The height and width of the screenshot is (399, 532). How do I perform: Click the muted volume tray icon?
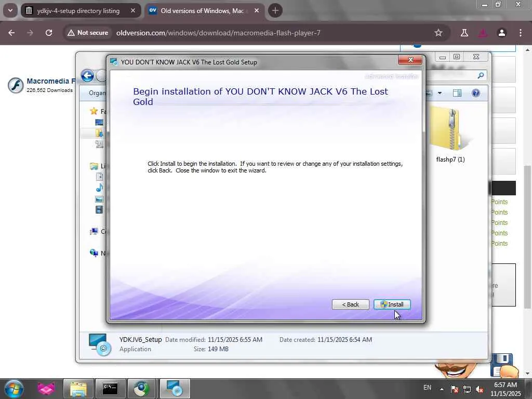(x=480, y=389)
